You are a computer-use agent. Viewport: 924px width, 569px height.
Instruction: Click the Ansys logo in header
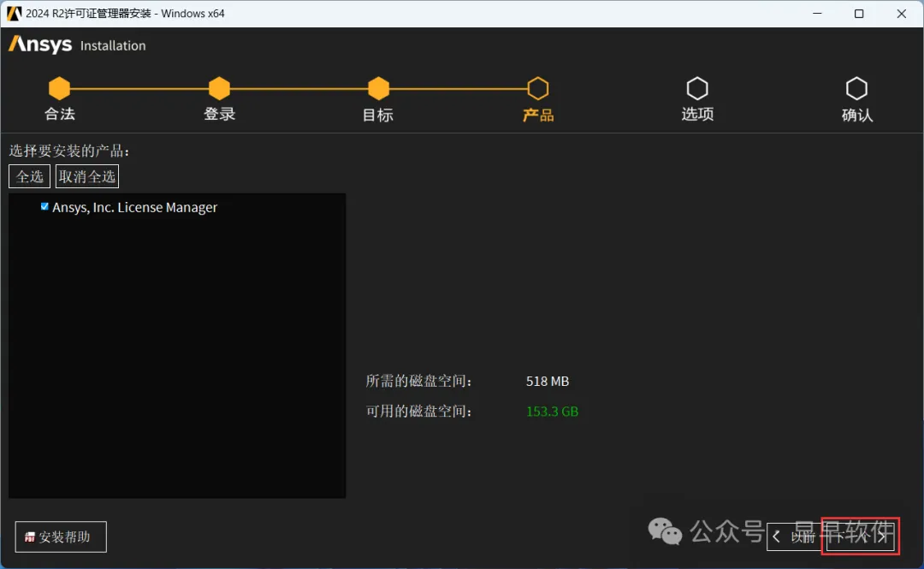(41, 44)
